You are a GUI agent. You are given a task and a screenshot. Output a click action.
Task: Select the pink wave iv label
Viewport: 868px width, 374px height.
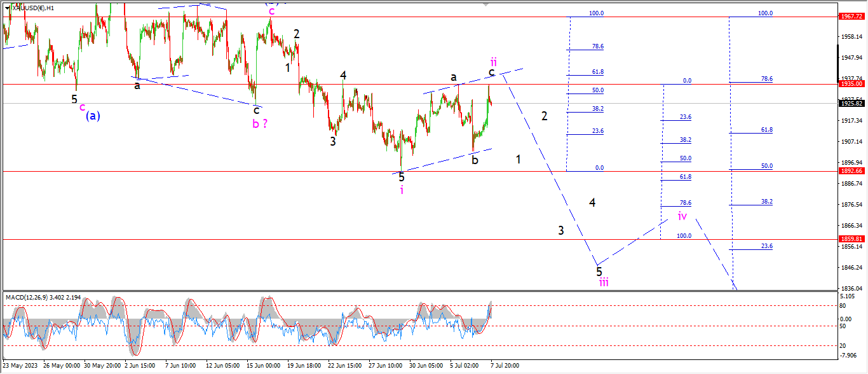click(682, 216)
